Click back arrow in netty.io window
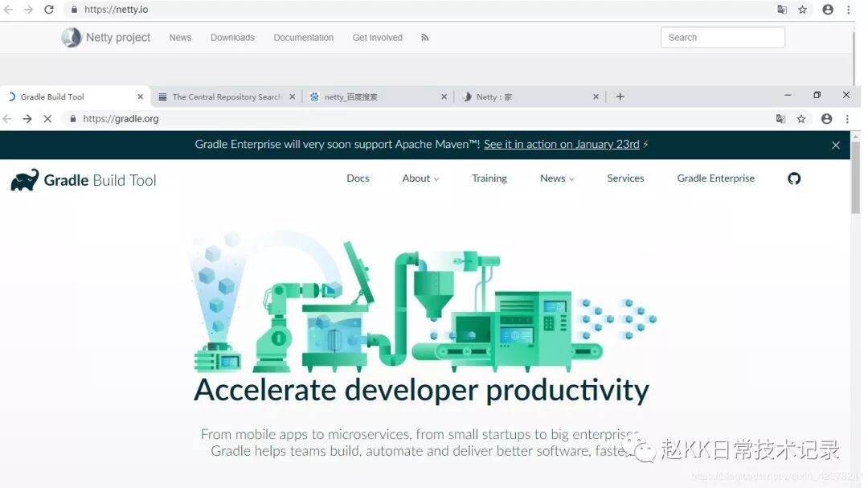 pyautogui.click(x=8, y=10)
